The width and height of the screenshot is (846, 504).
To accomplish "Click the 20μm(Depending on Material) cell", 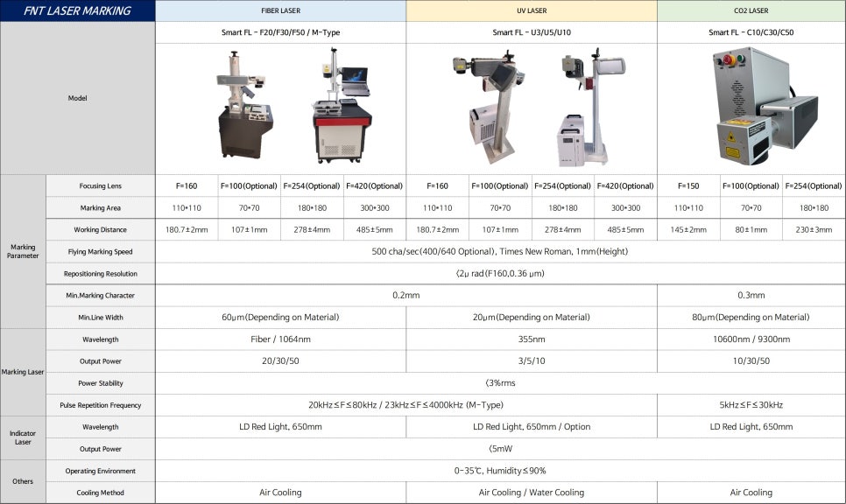I will click(x=532, y=318).
